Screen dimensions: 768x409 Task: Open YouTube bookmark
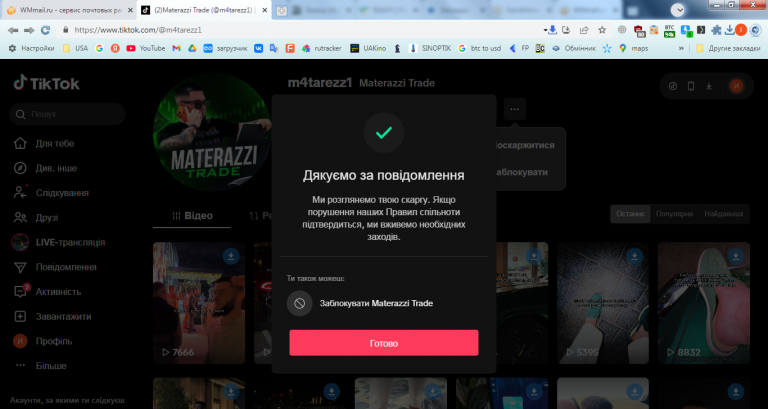[x=146, y=48]
